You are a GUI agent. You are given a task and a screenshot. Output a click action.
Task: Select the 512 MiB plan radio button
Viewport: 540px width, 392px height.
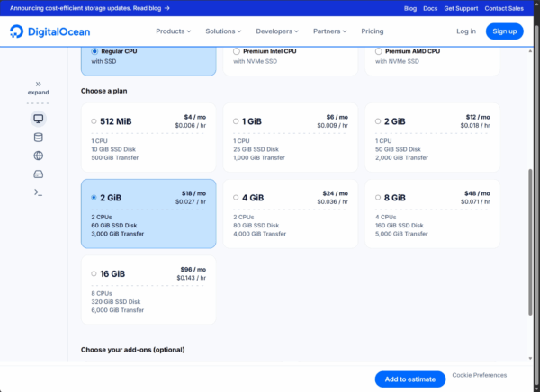pyautogui.click(x=94, y=121)
